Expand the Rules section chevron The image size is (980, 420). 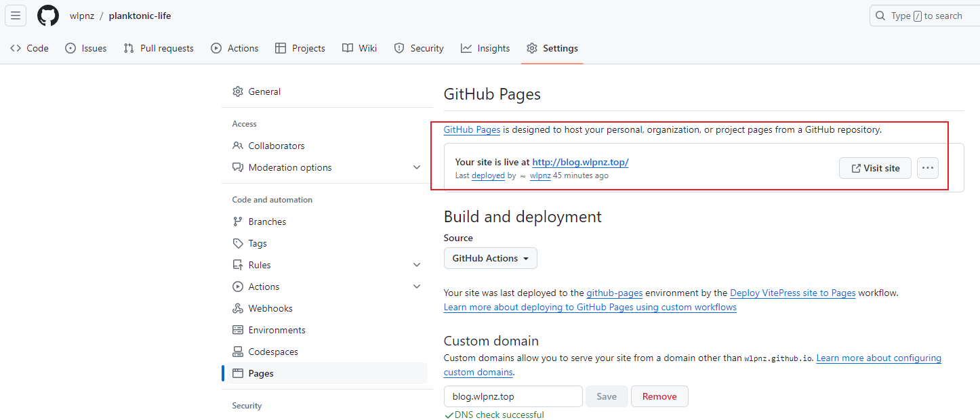pyautogui.click(x=417, y=265)
